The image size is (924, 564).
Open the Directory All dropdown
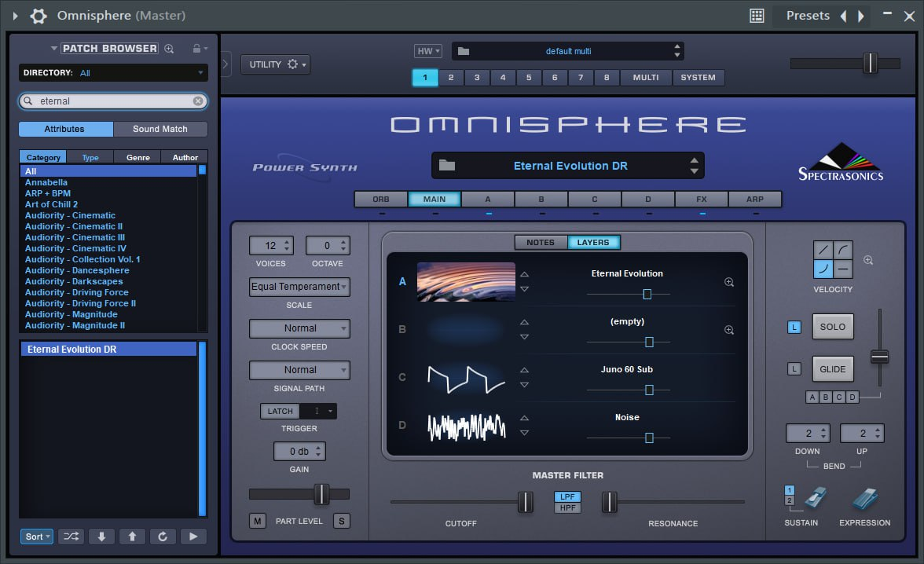(113, 73)
